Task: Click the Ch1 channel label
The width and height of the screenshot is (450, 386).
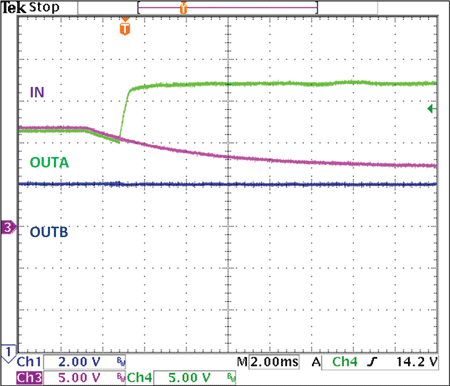Action: pyautogui.click(x=29, y=362)
